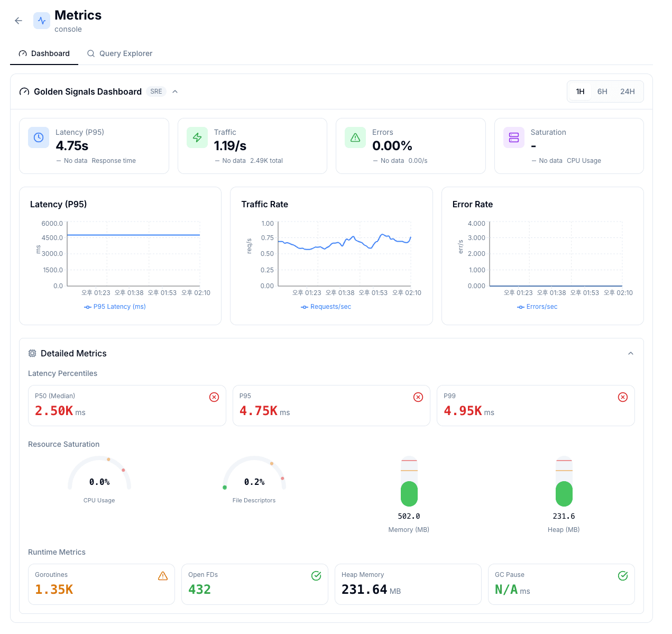Click the warning triangle icon on Errors card

(x=355, y=137)
